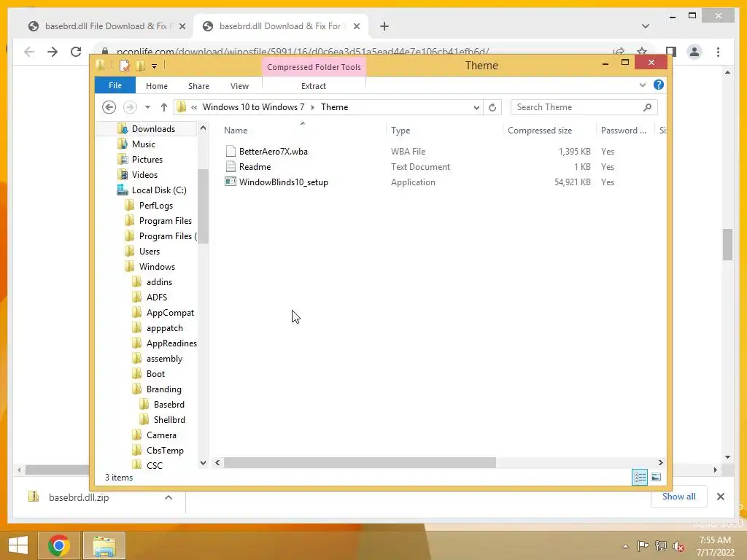Select PerfLogs folder in tree

pos(156,205)
